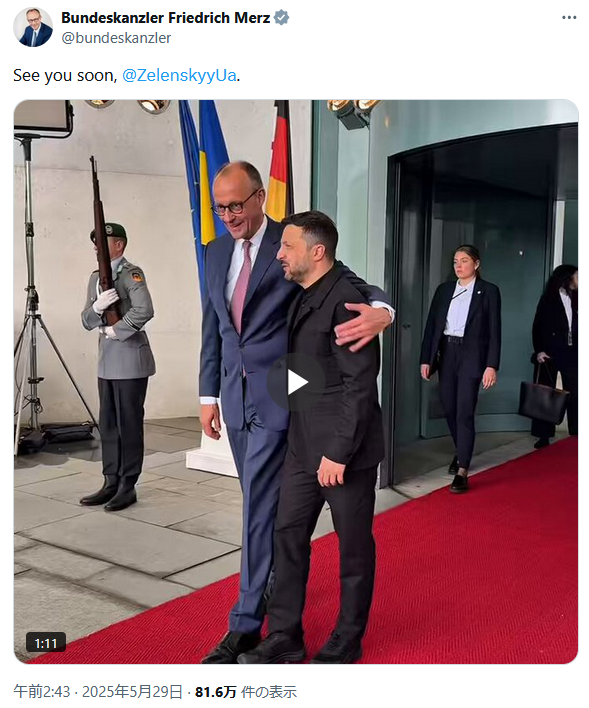
Task: Click the woman in navy suit in video
Action: pos(462,368)
